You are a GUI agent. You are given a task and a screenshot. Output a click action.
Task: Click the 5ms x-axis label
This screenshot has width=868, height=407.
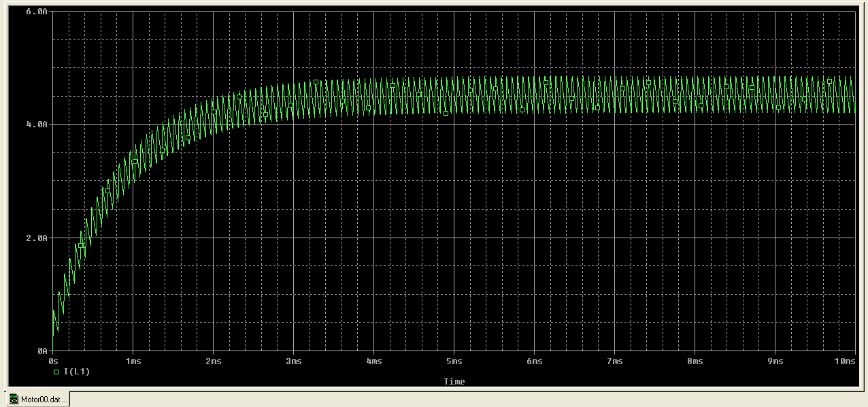pyautogui.click(x=454, y=361)
